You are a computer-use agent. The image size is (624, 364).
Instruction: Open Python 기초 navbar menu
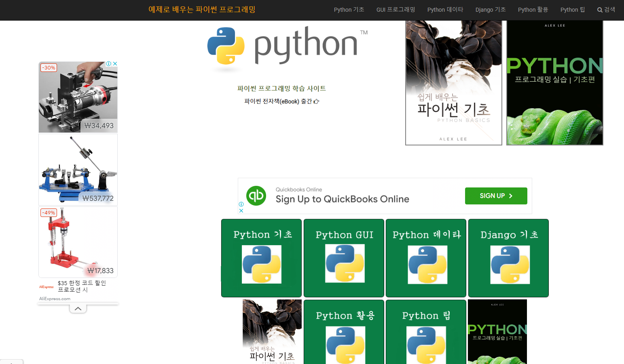point(349,10)
